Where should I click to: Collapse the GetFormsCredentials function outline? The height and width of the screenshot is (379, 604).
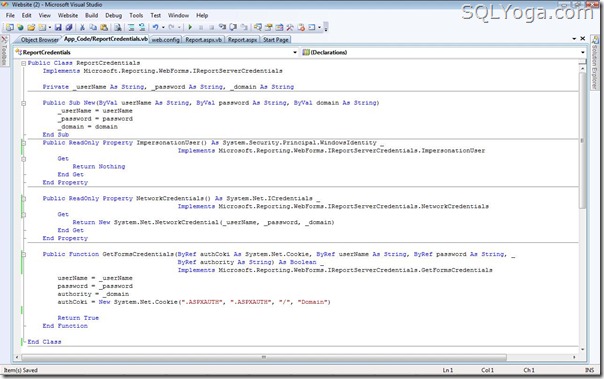tap(23, 254)
